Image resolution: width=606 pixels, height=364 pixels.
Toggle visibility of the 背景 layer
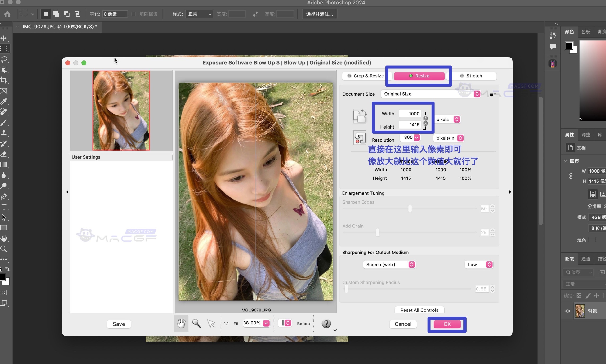567,311
